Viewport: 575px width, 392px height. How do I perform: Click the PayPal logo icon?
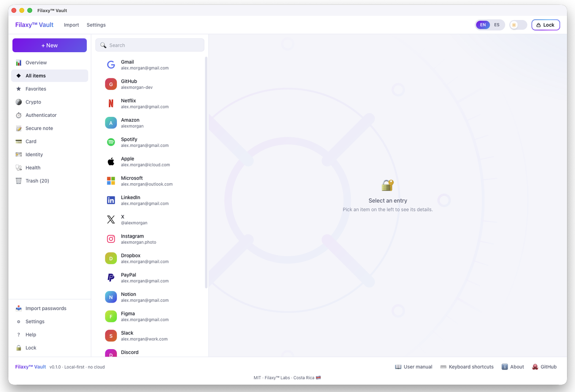tap(111, 277)
